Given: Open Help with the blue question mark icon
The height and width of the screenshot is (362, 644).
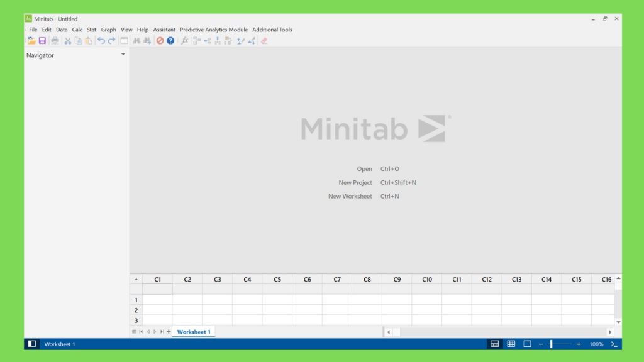Looking at the screenshot, I should click(170, 41).
